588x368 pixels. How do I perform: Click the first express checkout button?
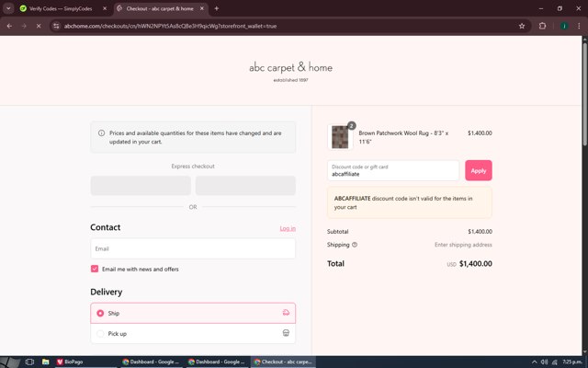(x=141, y=186)
